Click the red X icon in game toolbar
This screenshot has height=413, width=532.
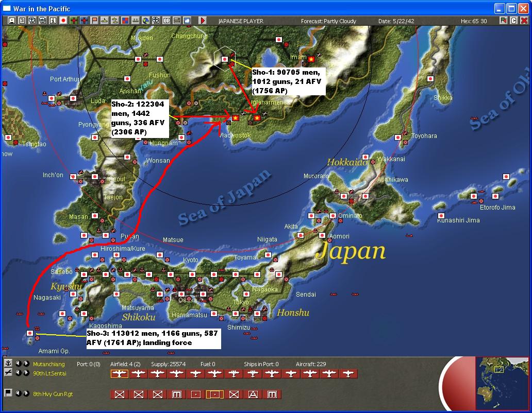pos(524,21)
